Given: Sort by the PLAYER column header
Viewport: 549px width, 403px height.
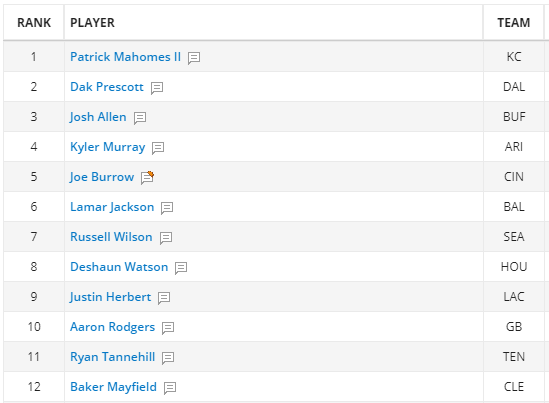Looking at the screenshot, I should [92, 23].
